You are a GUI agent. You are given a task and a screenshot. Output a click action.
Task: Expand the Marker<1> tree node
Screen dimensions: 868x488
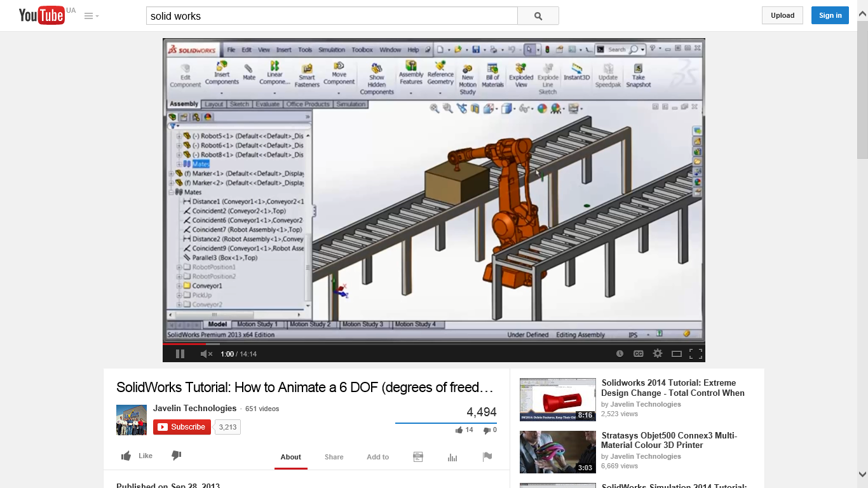(x=171, y=173)
